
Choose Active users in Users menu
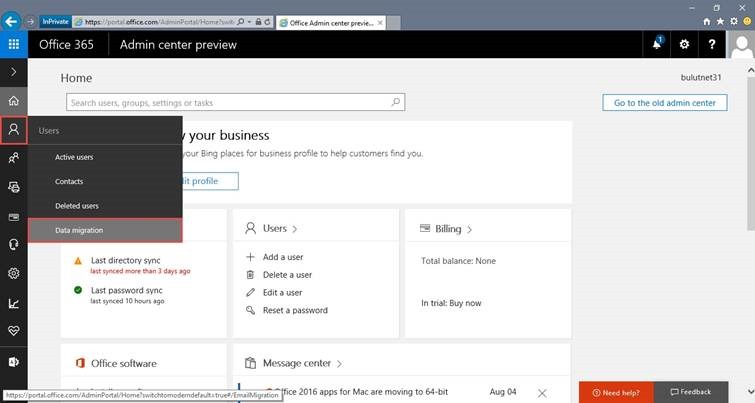74,157
